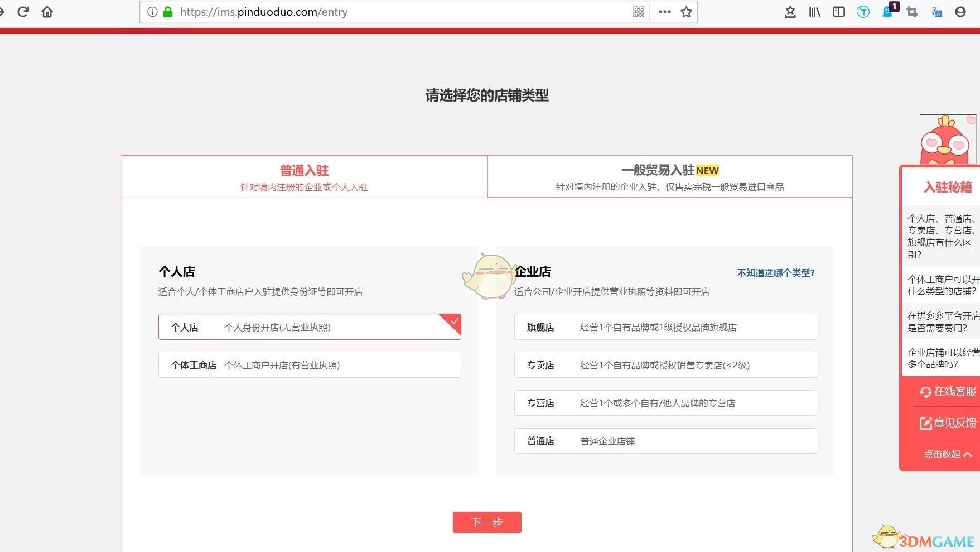
Task: Reload the page with the refresh icon
Action: click(23, 12)
